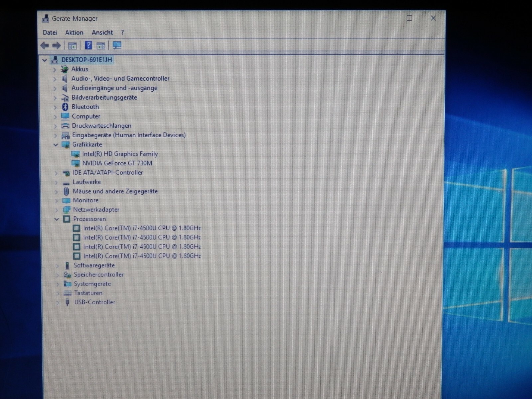Image resolution: width=532 pixels, height=399 pixels.
Task: Collapse the Grafikkarte category
Action: click(56, 144)
